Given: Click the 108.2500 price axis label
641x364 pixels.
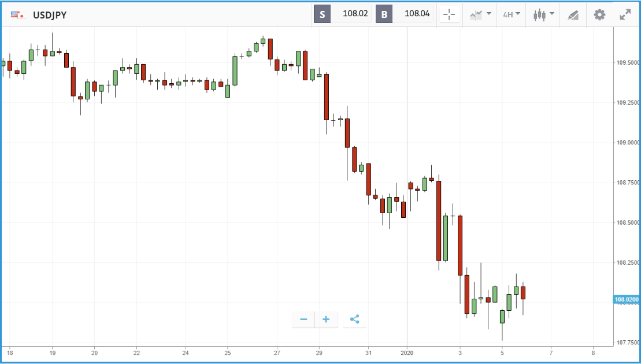Looking at the screenshot, I should pos(628,263).
